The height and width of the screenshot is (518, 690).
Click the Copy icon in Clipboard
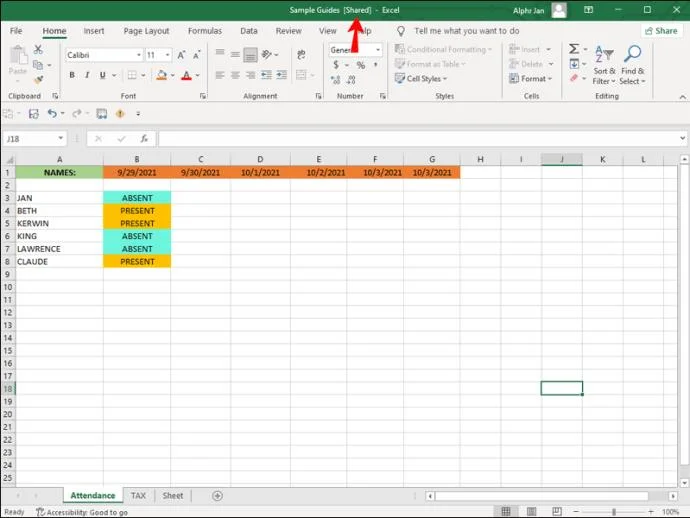coord(38,65)
